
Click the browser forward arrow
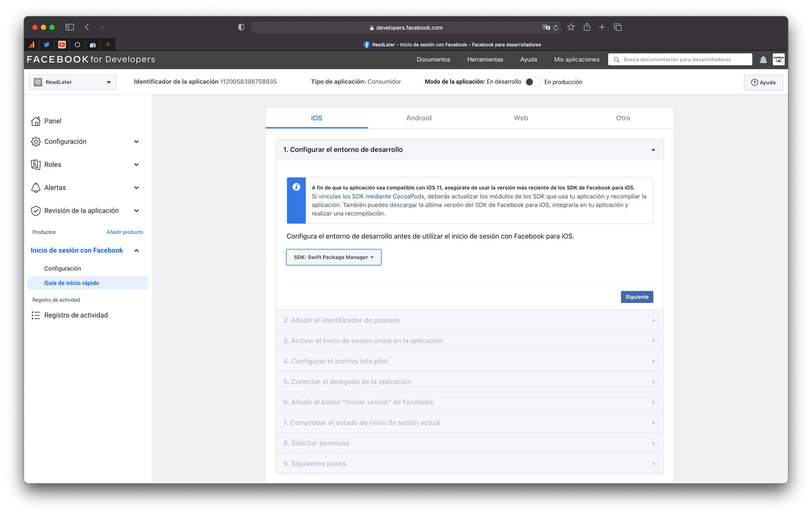102,27
